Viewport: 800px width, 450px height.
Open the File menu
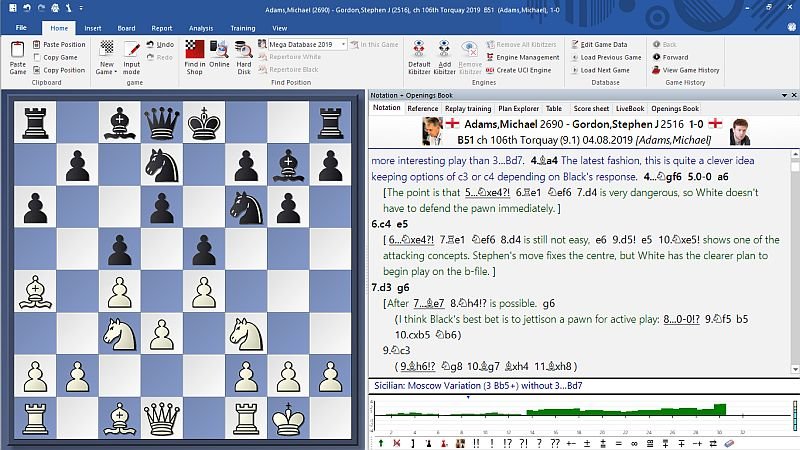(x=21, y=29)
